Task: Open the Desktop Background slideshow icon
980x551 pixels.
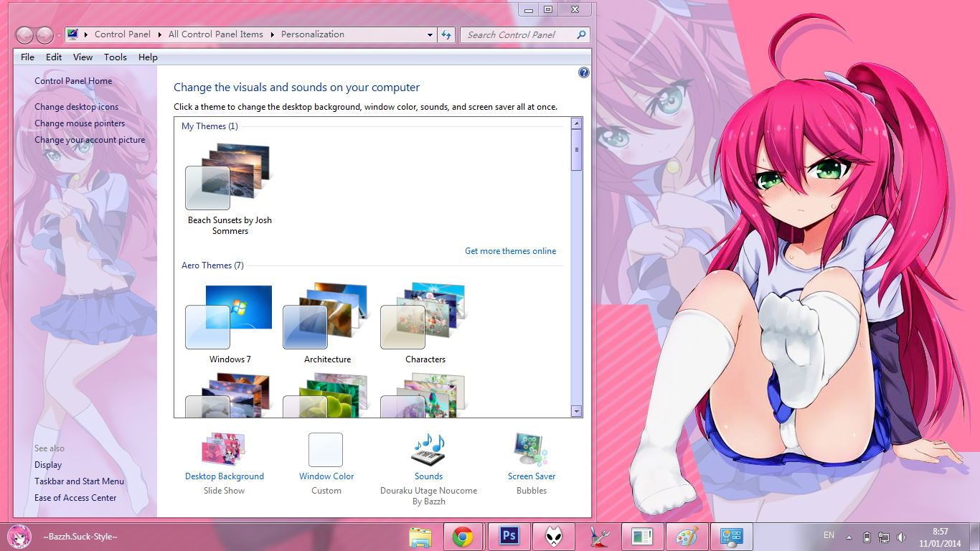Action: (x=224, y=449)
